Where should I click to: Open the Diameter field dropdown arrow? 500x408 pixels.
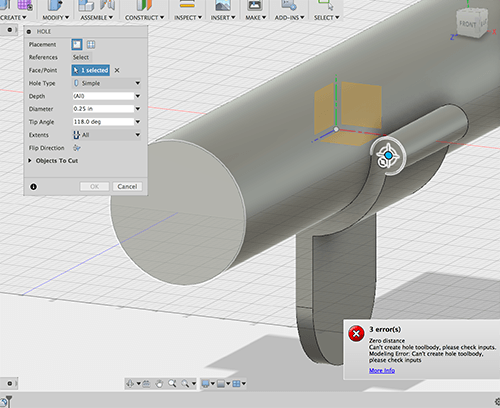[138, 109]
